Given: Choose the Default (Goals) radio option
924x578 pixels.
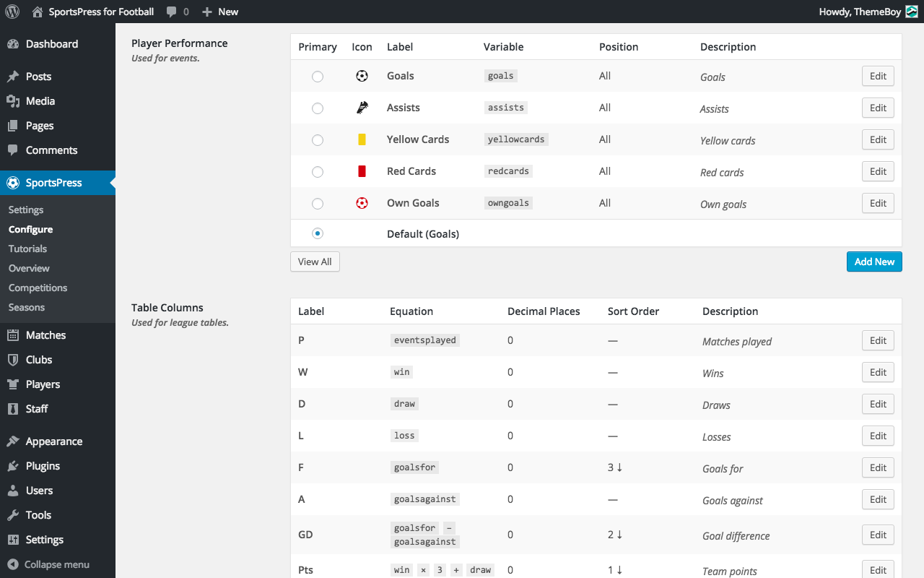Looking at the screenshot, I should point(318,233).
